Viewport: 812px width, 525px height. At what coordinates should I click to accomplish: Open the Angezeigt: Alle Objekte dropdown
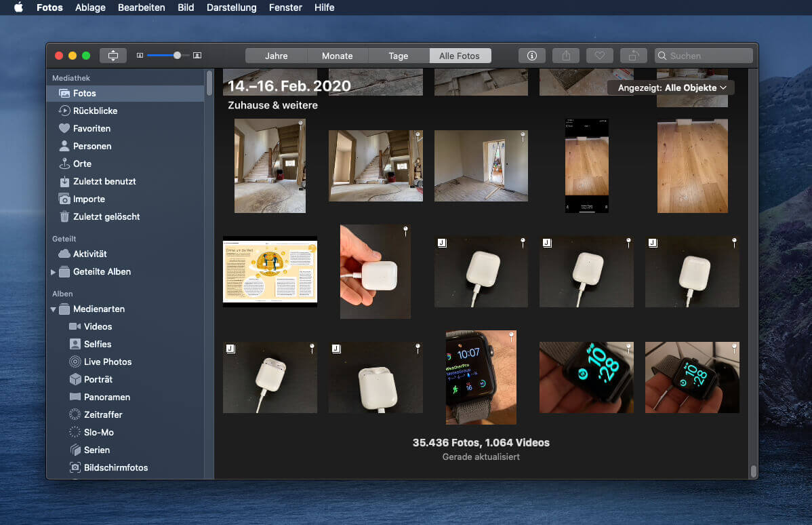[x=671, y=87]
